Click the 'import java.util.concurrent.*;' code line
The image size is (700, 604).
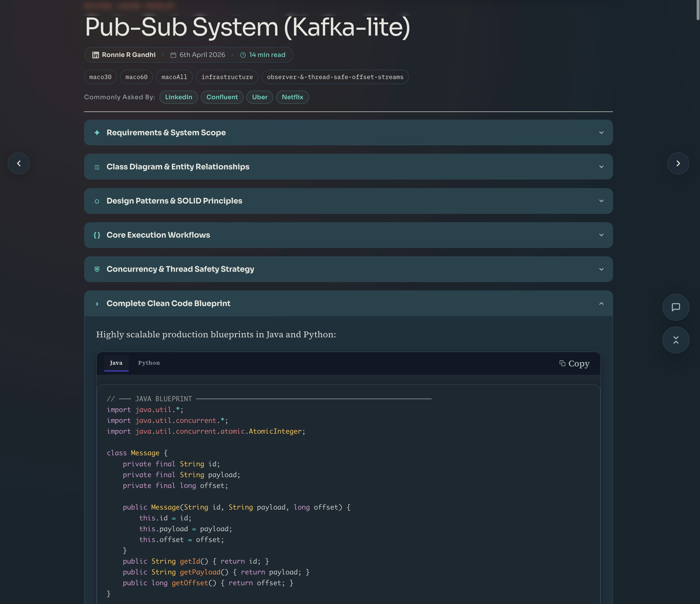(x=168, y=421)
